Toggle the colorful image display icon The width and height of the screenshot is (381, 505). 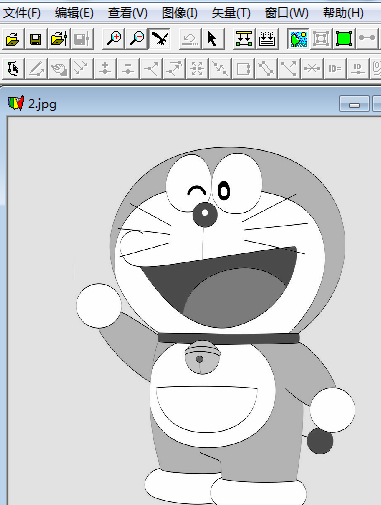(x=298, y=39)
